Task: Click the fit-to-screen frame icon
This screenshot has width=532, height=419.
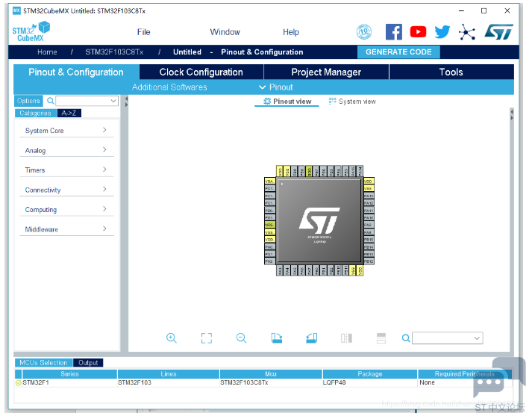Action: 206,338
